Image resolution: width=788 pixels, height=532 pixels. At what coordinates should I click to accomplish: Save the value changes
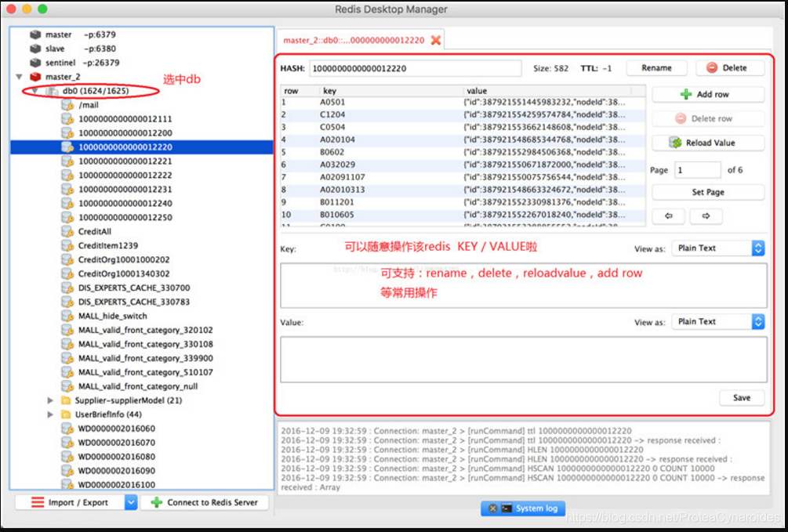[x=742, y=397]
